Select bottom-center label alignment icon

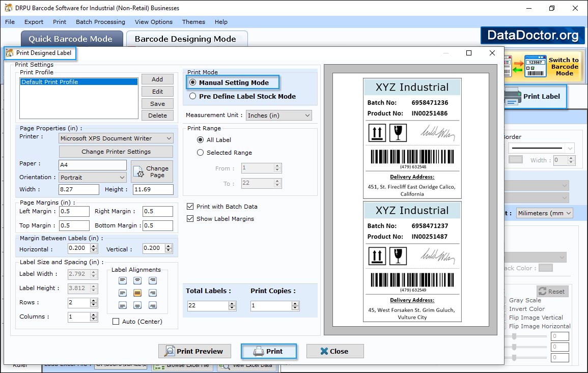137,305
